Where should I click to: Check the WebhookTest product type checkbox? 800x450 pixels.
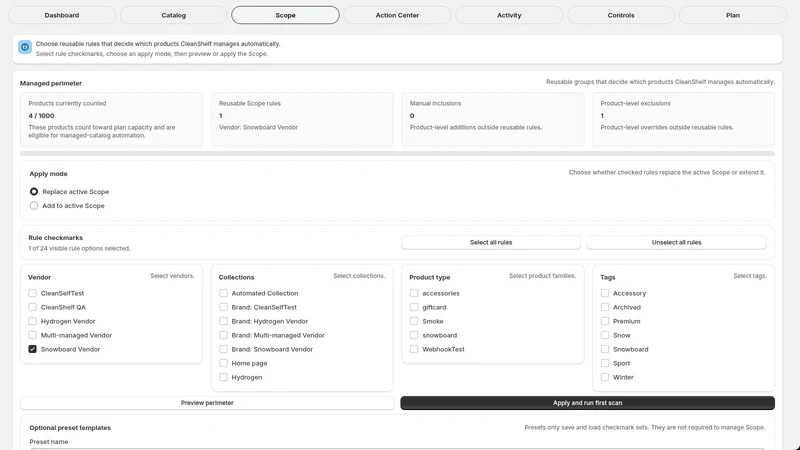pos(414,349)
